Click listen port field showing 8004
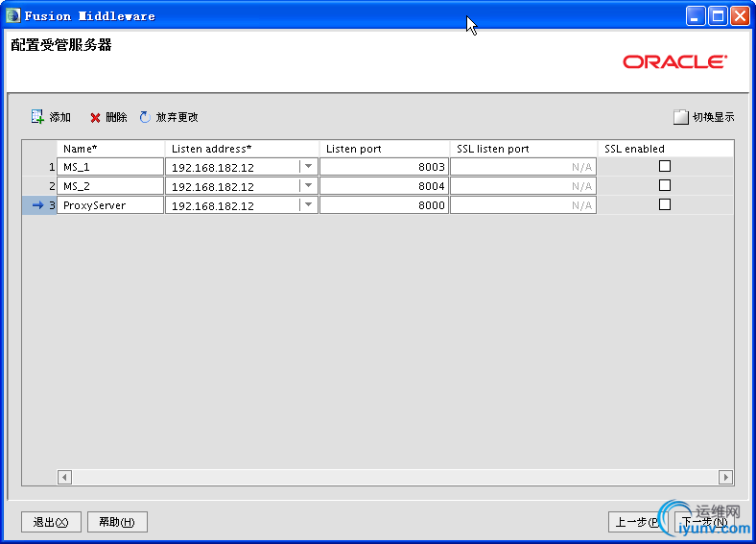The width and height of the screenshot is (756, 544). tap(385, 186)
